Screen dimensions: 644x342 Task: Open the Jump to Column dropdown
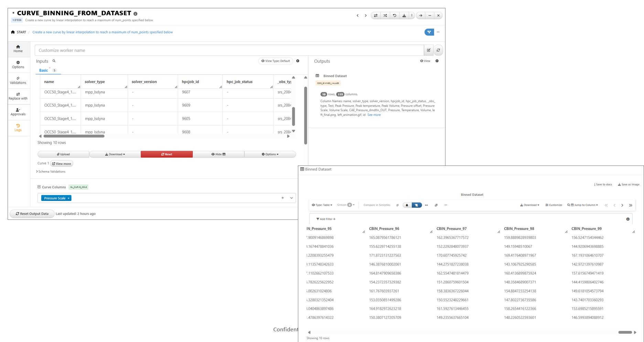583,205
